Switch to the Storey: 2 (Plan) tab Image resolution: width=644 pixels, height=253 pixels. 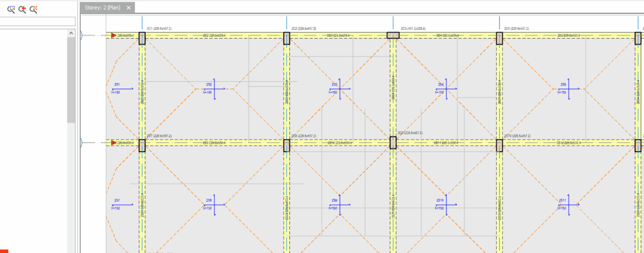pyautogui.click(x=102, y=8)
